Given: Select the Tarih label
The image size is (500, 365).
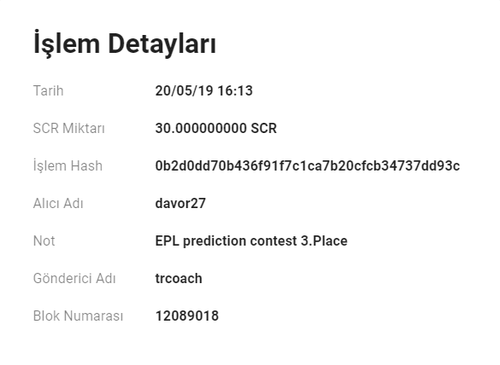Looking at the screenshot, I should (48, 91).
